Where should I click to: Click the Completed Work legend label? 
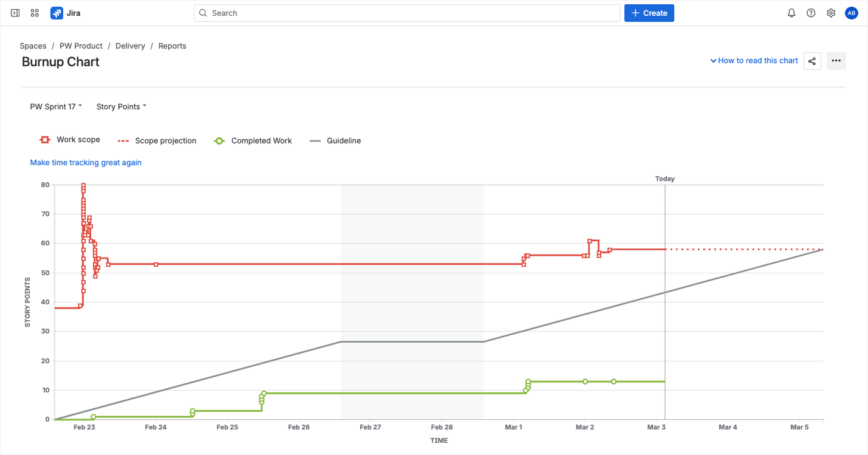[262, 141]
